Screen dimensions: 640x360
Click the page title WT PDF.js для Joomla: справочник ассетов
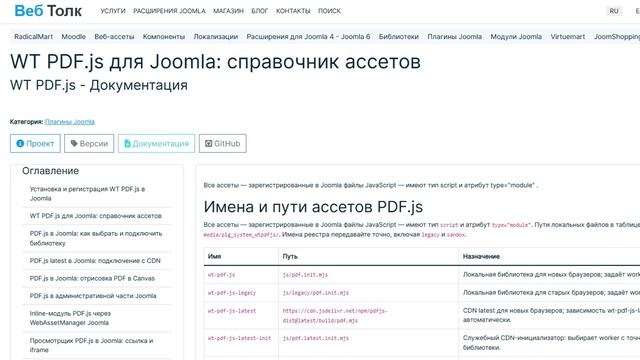pyautogui.click(x=215, y=62)
